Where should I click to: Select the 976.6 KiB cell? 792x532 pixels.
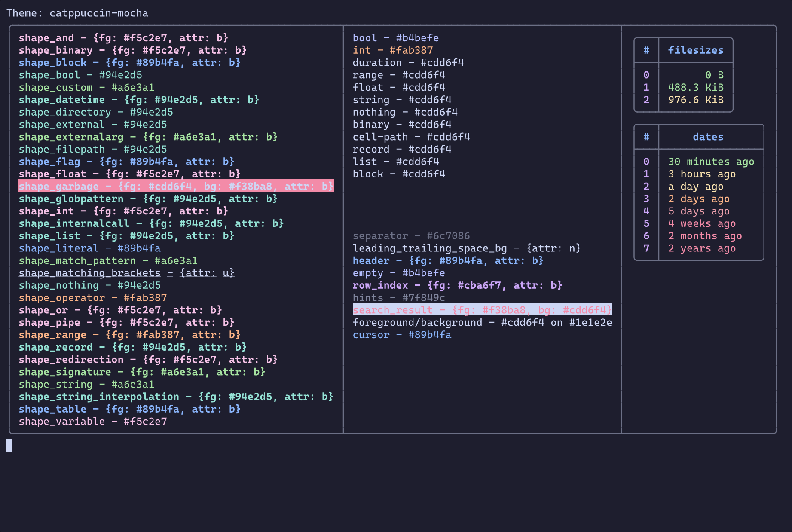pyautogui.click(x=696, y=100)
